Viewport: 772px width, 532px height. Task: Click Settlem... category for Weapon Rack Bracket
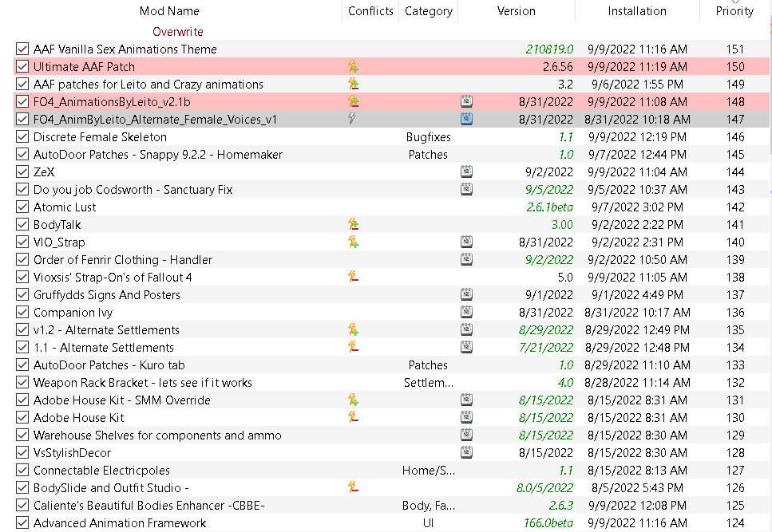point(429,383)
